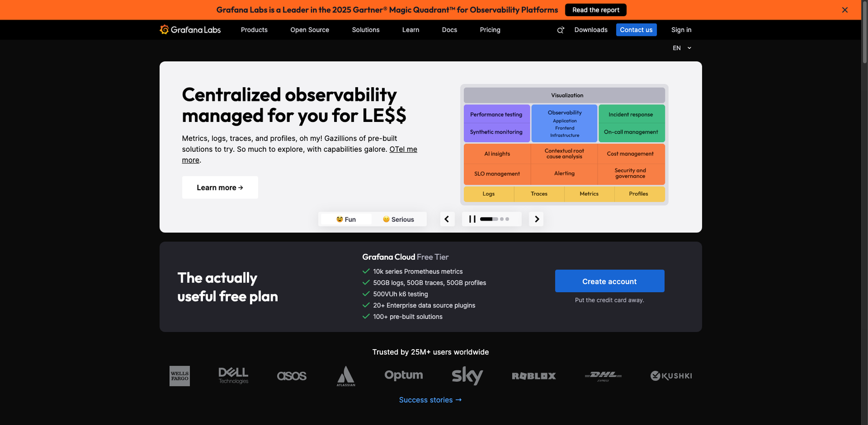
Task: Follow the OTel me more link
Action: 403,149
